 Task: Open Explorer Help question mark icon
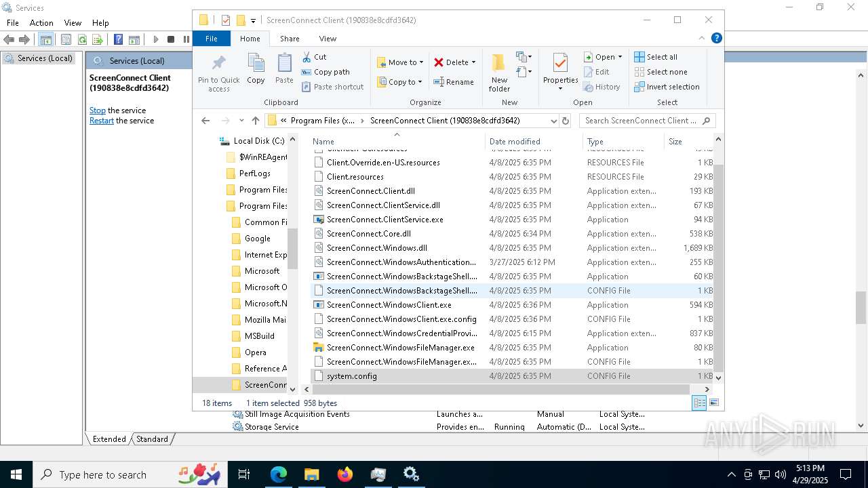coord(716,38)
